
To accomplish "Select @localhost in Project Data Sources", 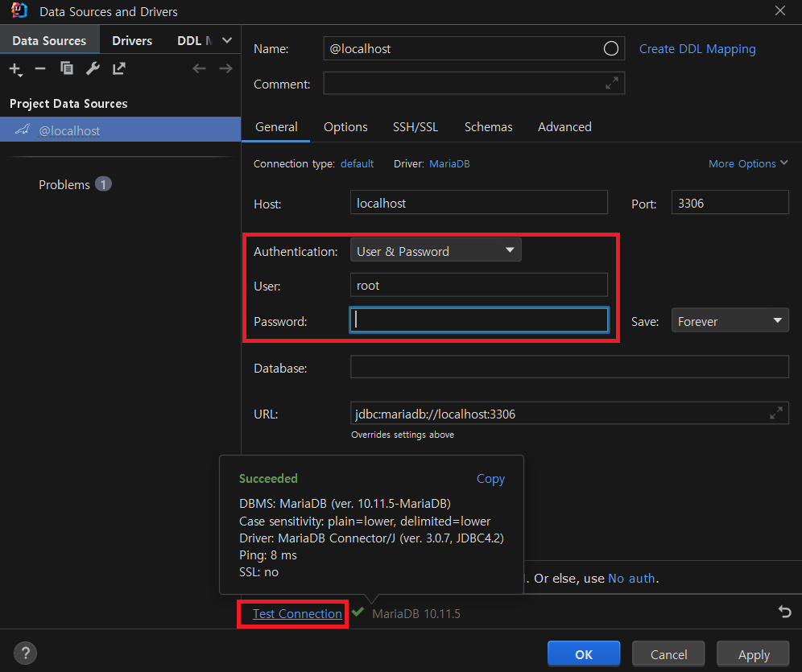I will [x=120, y=130].
